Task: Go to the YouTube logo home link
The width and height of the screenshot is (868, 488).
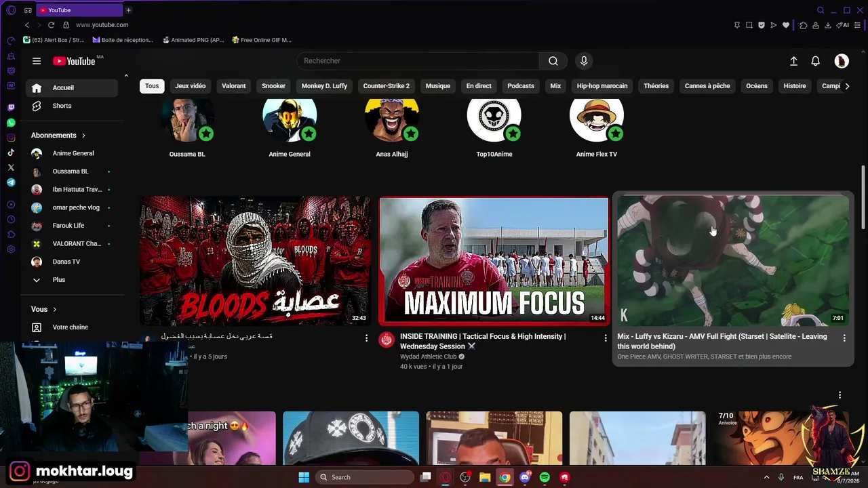Action: pos(74,61)
